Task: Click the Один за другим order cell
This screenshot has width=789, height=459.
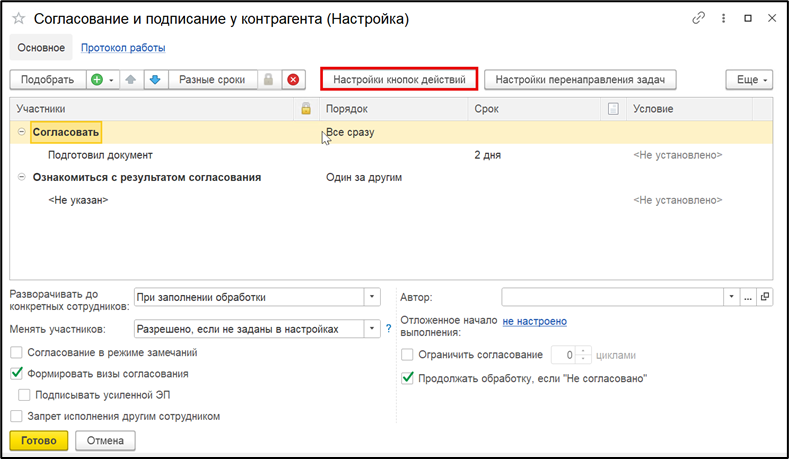Action: point(394,177)
